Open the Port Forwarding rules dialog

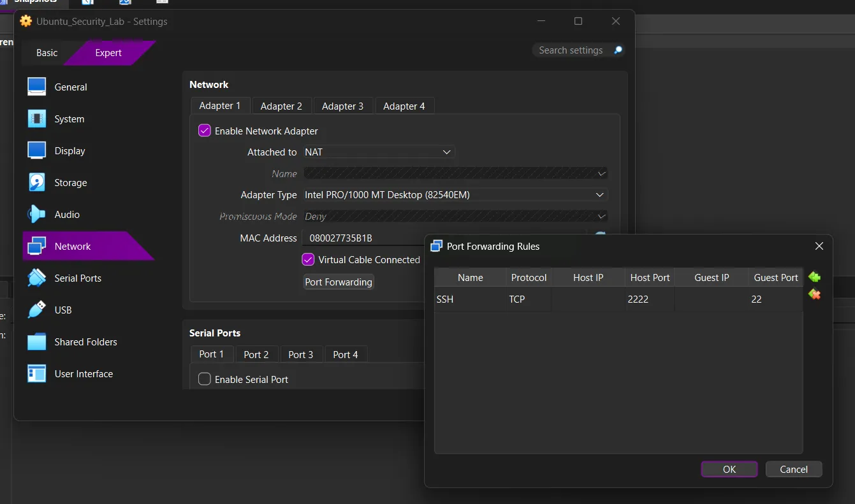point(338,282)
